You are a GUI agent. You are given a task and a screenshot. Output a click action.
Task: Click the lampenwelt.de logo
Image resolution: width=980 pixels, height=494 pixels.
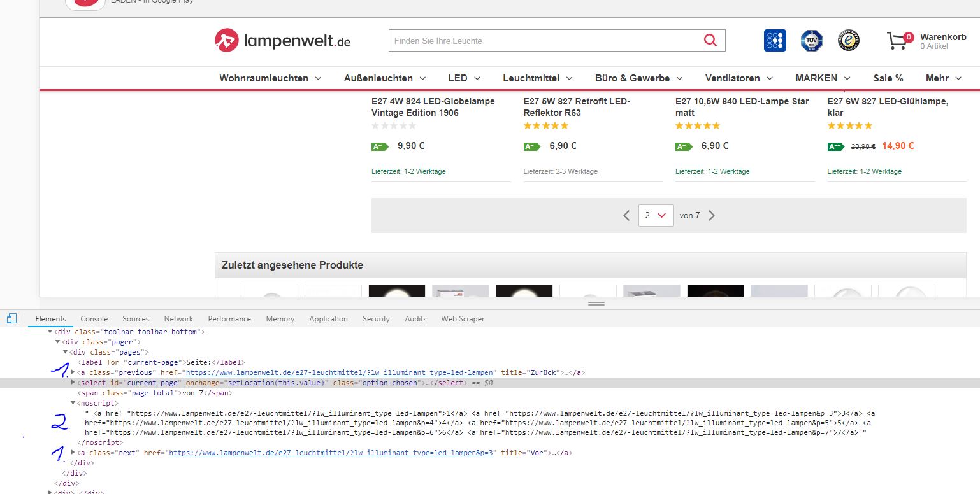pos(282,41)
